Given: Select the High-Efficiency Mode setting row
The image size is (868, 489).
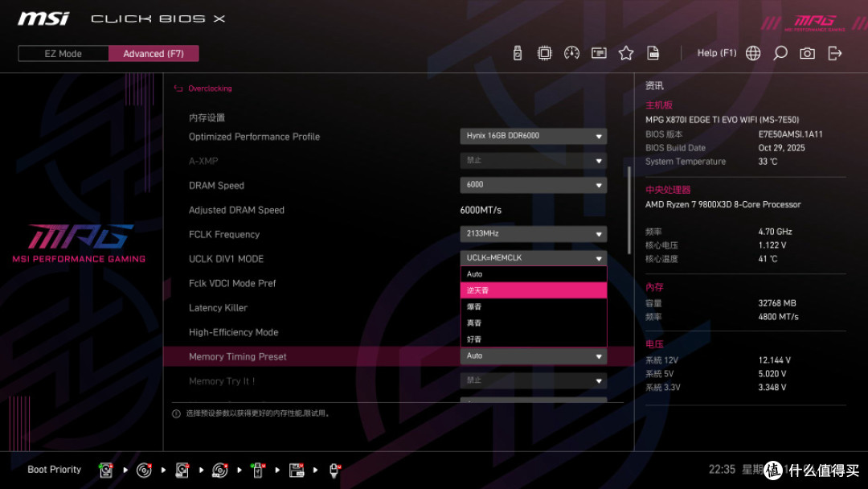Looking at the screenshot, I should [234, 332].
